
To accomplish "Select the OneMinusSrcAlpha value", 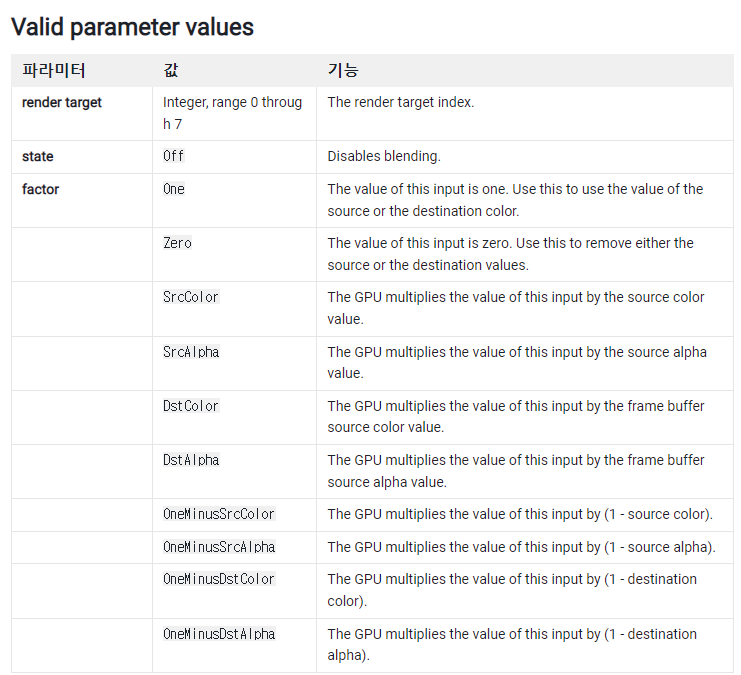I will click(x=219, y=547).
